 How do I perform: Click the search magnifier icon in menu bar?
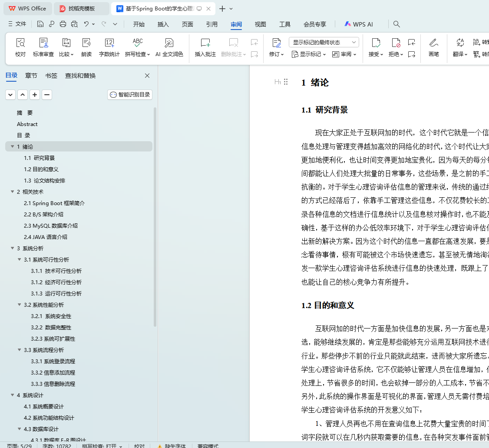point(396,24)
